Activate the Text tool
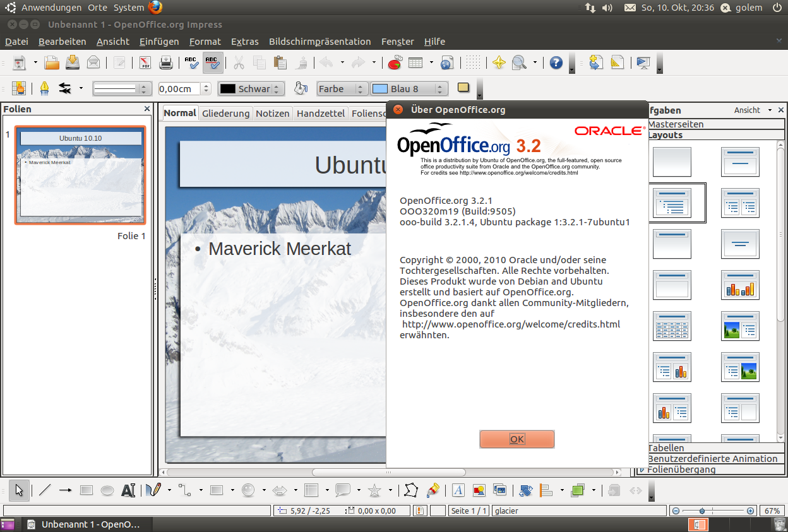Image resolution: width=788 pixels, height=532 pixels. click(x=128, y=490)
